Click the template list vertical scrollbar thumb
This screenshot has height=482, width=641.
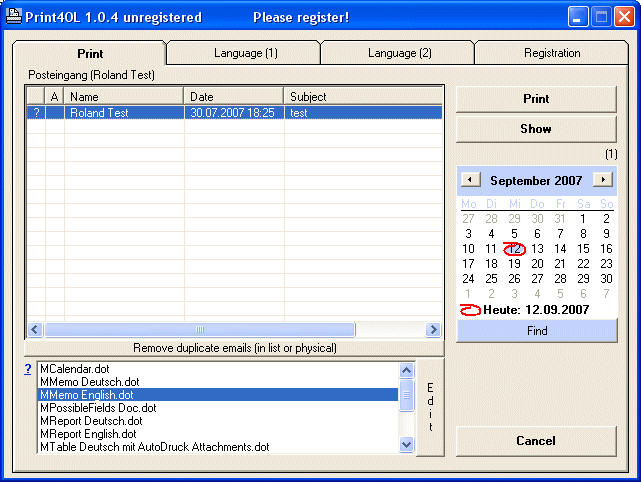point(406,395)
